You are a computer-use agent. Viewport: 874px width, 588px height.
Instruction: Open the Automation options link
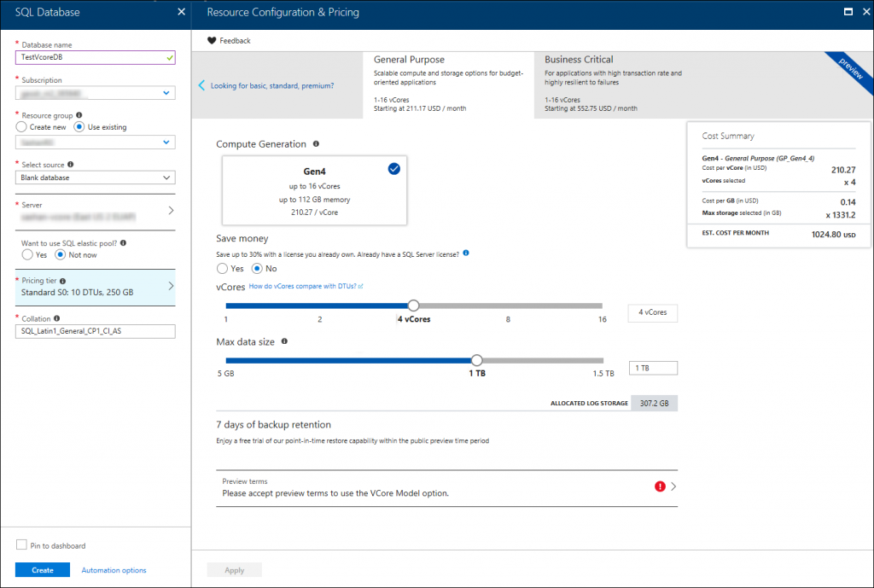click(x=114, y=570)
